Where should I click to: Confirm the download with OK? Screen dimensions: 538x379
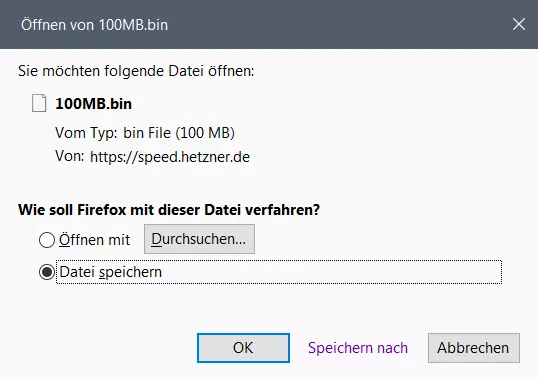(x=243, y=348)
